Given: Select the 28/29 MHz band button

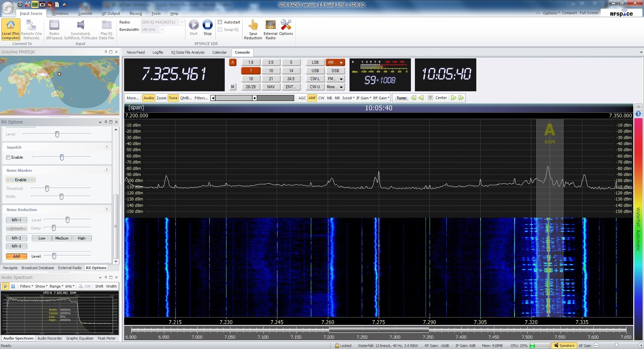Looking at the screenshot, I should coord(251,87).
